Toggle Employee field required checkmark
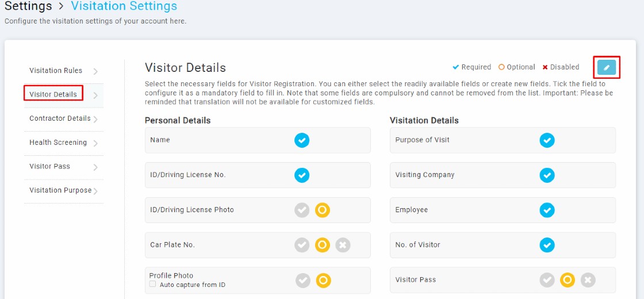Screen dimensions: 644x299 click(x=547, y=210)
